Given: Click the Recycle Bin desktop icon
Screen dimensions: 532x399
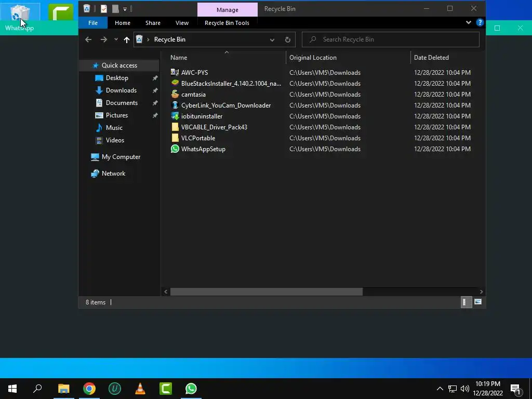Looking at the screenshot, I should click(20, 14).
